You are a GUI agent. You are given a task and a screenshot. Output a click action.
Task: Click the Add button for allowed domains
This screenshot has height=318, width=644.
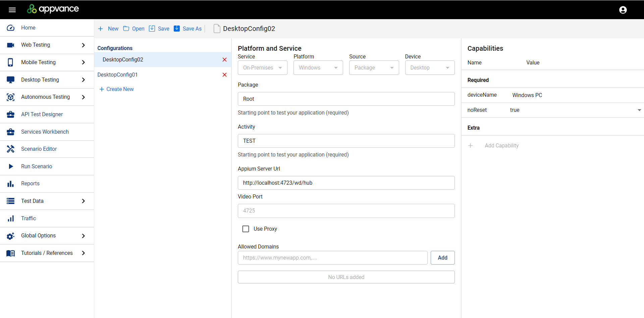(442, 258)
